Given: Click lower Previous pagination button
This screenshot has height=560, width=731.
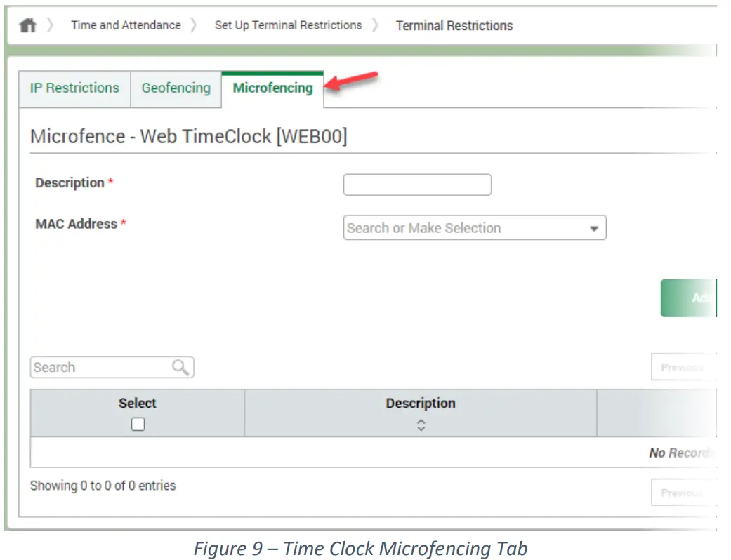Looking at the screenshot, I should click(x=684, y=493).
